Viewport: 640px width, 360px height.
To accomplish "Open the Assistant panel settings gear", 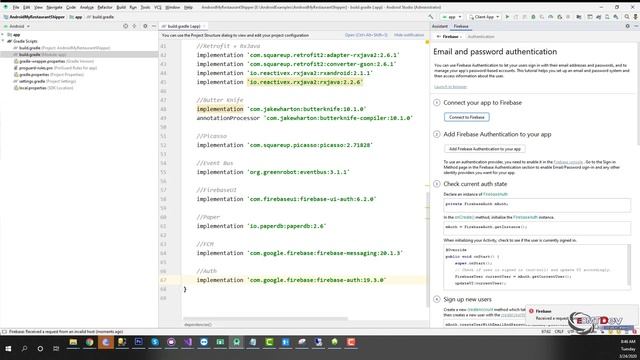I will pyautogui.click(x=628, y=26).
